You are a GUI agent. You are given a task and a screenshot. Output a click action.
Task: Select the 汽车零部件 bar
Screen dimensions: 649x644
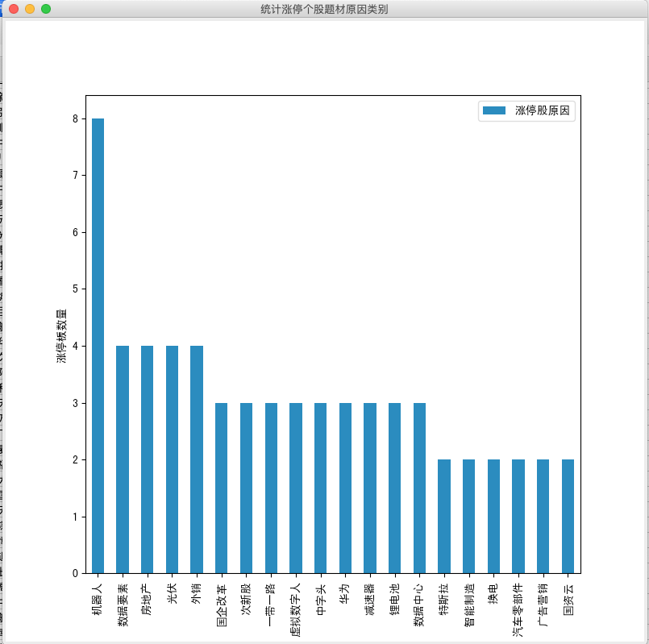pos(518,516)
